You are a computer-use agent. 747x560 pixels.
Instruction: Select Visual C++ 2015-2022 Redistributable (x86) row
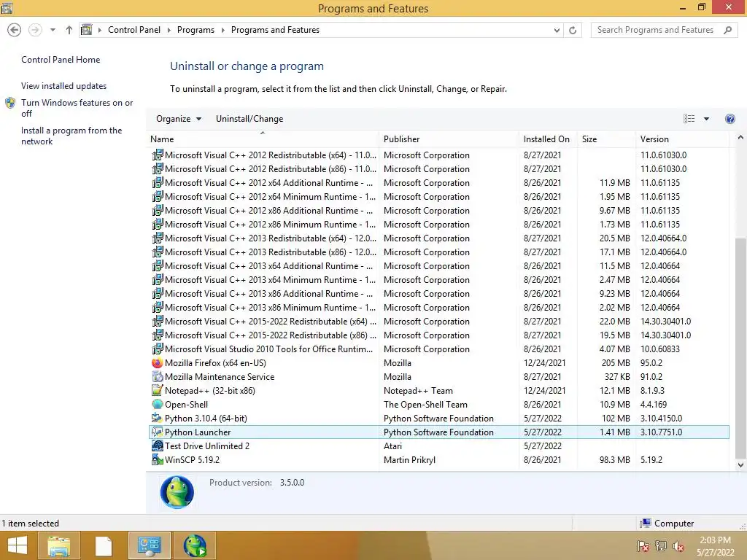[x=438, y=335]
